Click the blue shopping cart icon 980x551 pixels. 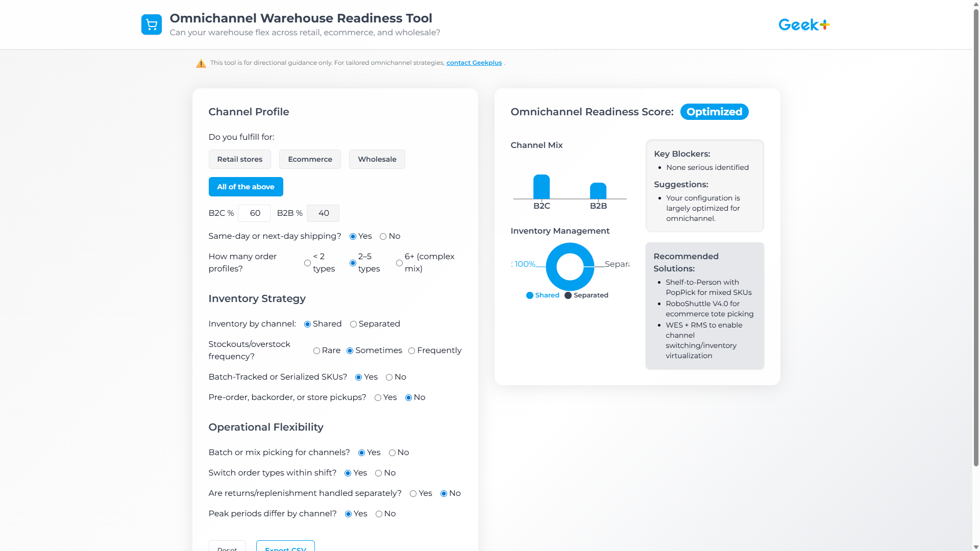(x=152, y=24)
